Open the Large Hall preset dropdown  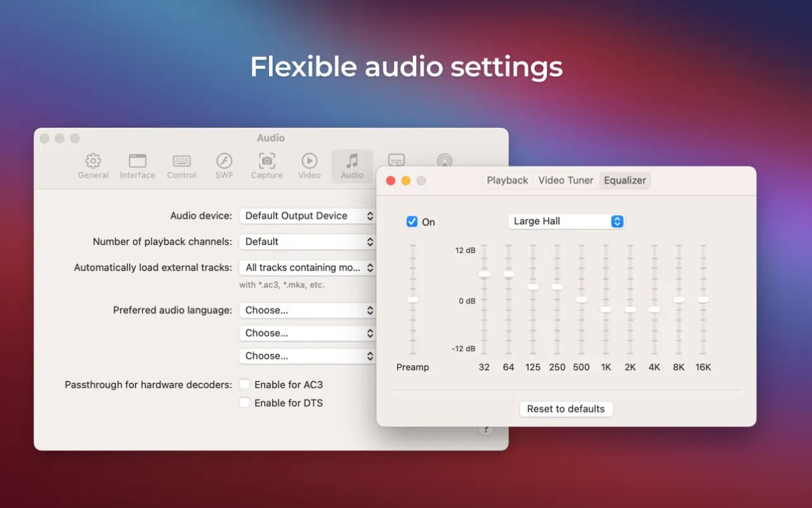(x=565, y=221)
